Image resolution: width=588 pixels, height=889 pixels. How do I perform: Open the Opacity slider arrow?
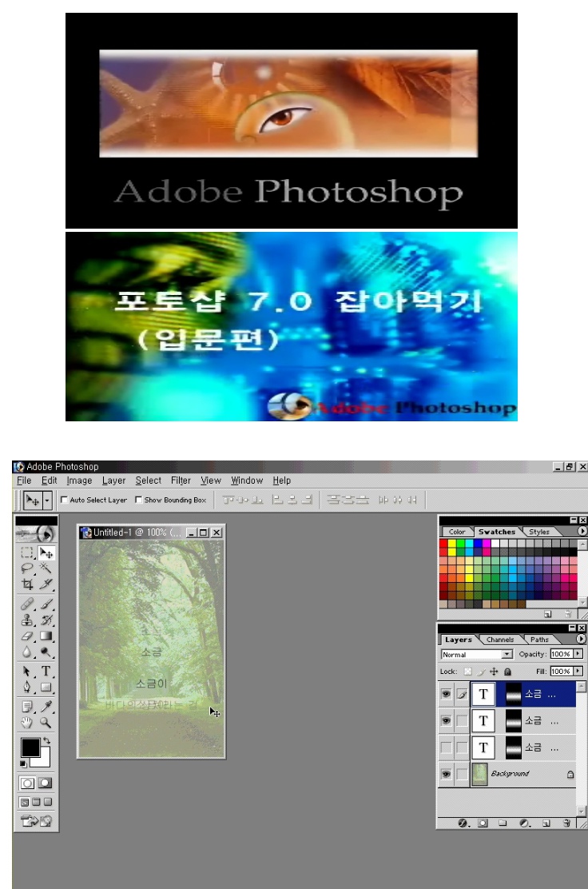[x=578, y=654]
